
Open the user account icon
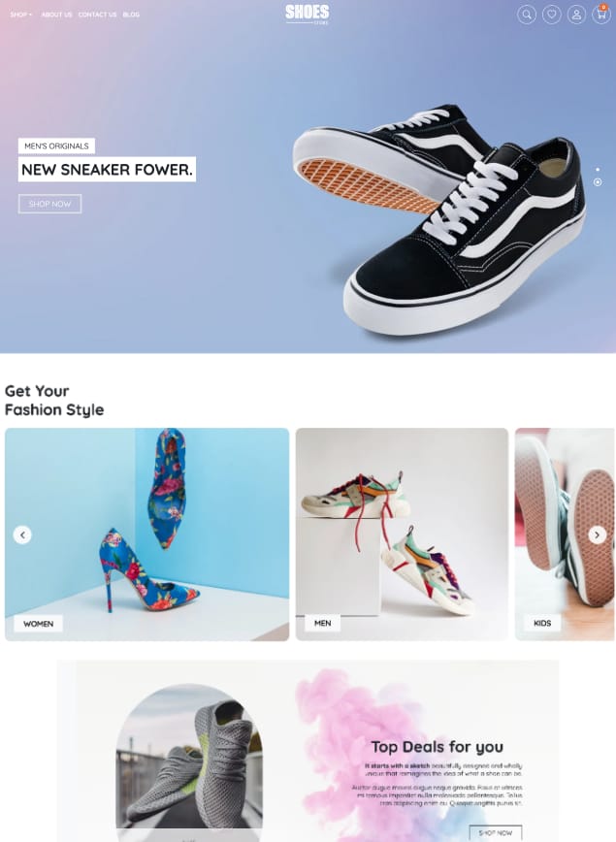tap(576, 15)
